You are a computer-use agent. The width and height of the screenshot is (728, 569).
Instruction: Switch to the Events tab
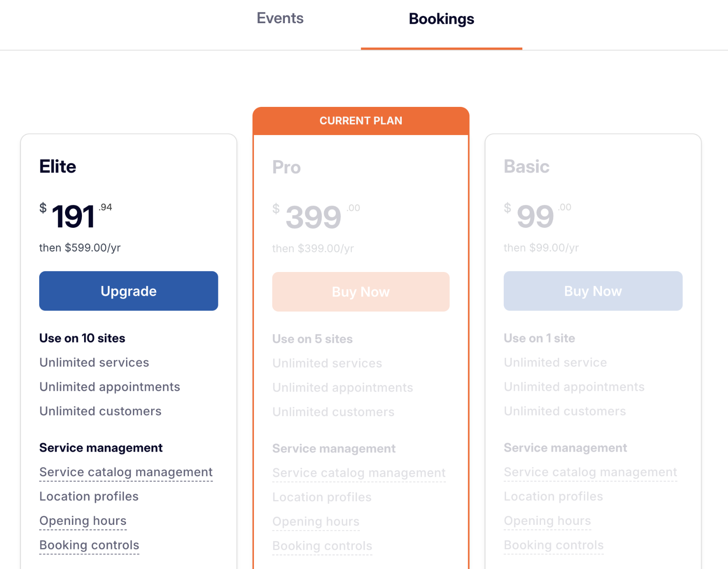[280, 18]
